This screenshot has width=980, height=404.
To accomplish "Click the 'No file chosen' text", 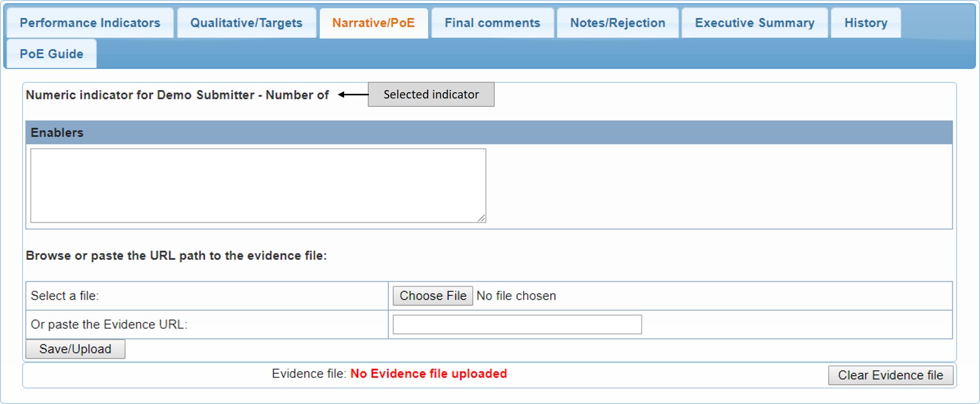I will [x=516, y=296].
